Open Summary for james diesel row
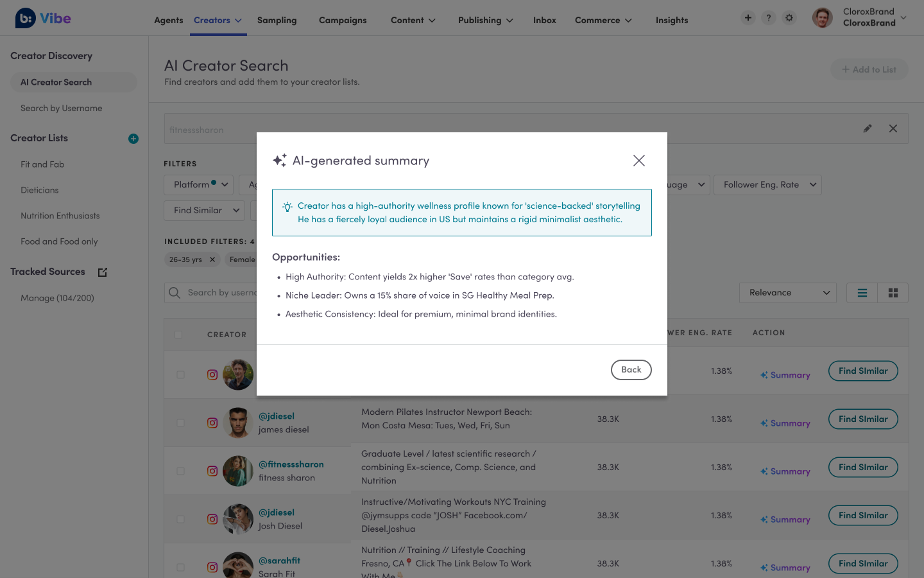924x578 pixels. (785, 423)
